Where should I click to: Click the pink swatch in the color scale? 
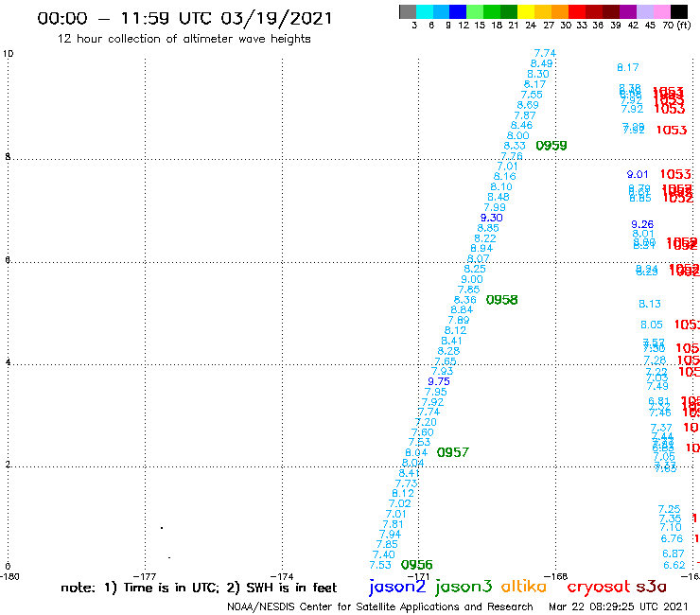coord(662,11)
